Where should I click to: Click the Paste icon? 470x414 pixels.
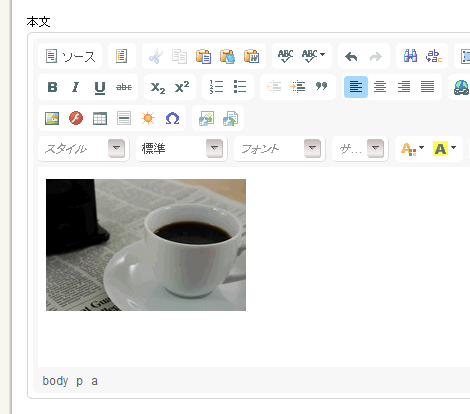[x=203, y=56]
